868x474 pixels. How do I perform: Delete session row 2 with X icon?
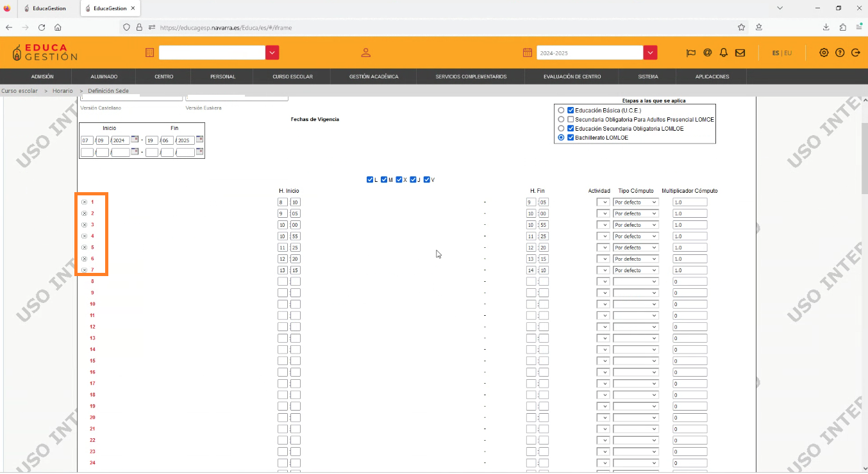pos(84,213)
